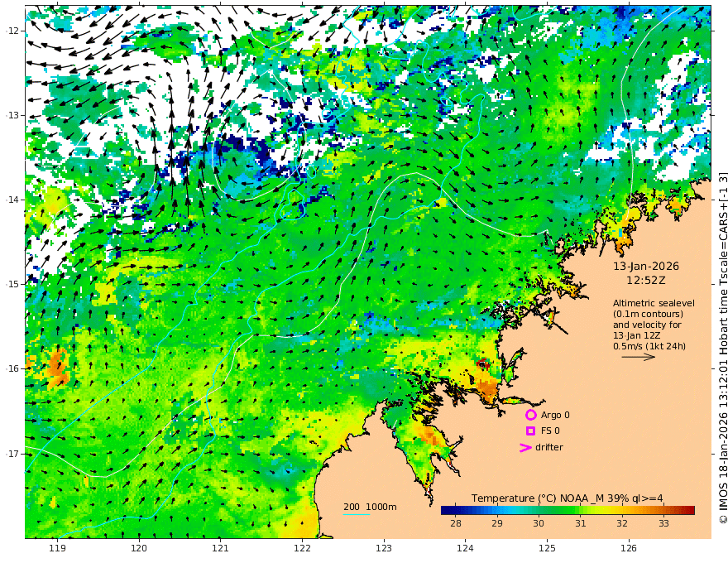The image size is (728, 563).
Task: Select the time text 12:52Z
Action: (x=646, y=281)
